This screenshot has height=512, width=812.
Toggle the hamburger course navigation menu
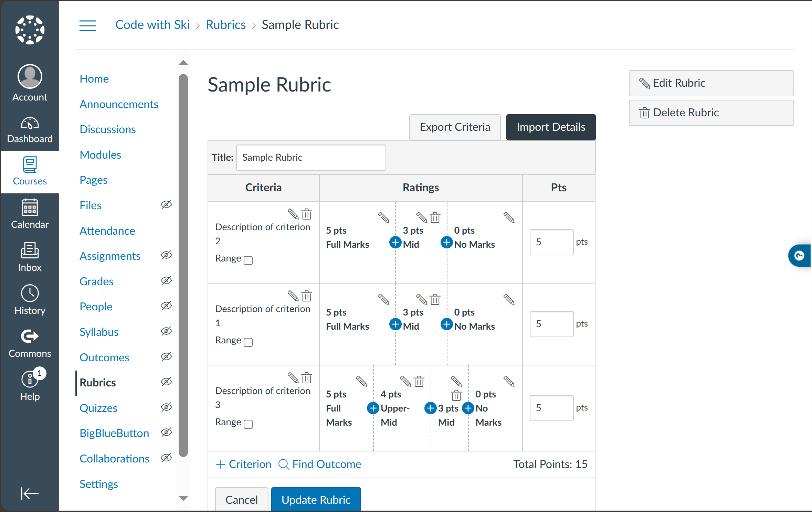click(x=88, y=25)
